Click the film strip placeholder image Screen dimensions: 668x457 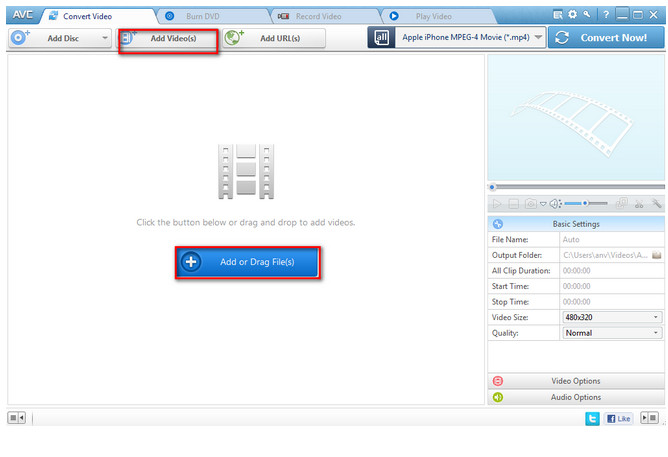coord(246,172)
